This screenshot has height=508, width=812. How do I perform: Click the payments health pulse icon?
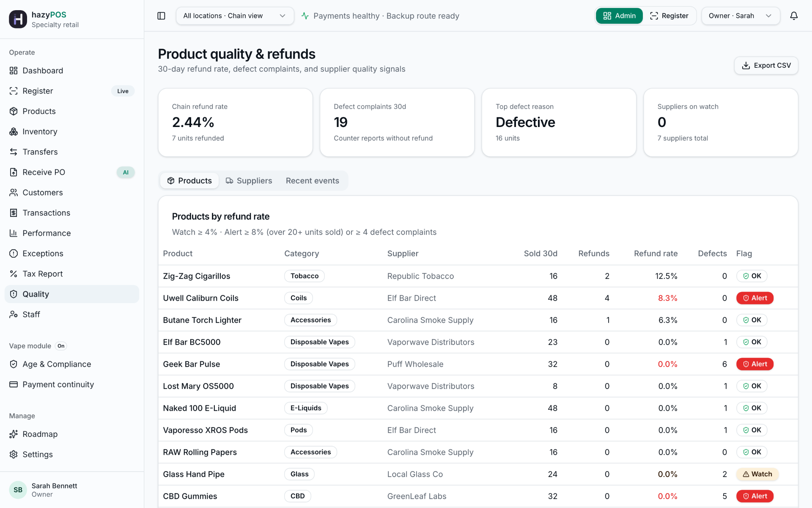(x=305, y=16)
